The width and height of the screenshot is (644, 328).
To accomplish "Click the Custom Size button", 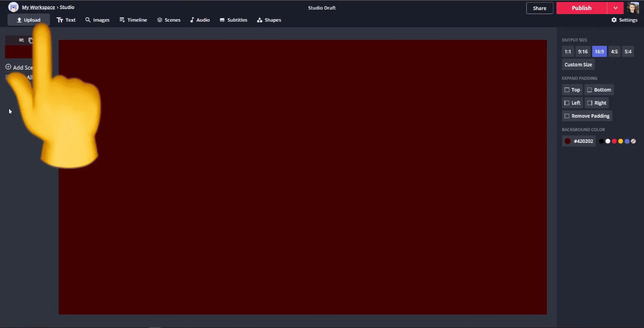I will tap(578, 64).
